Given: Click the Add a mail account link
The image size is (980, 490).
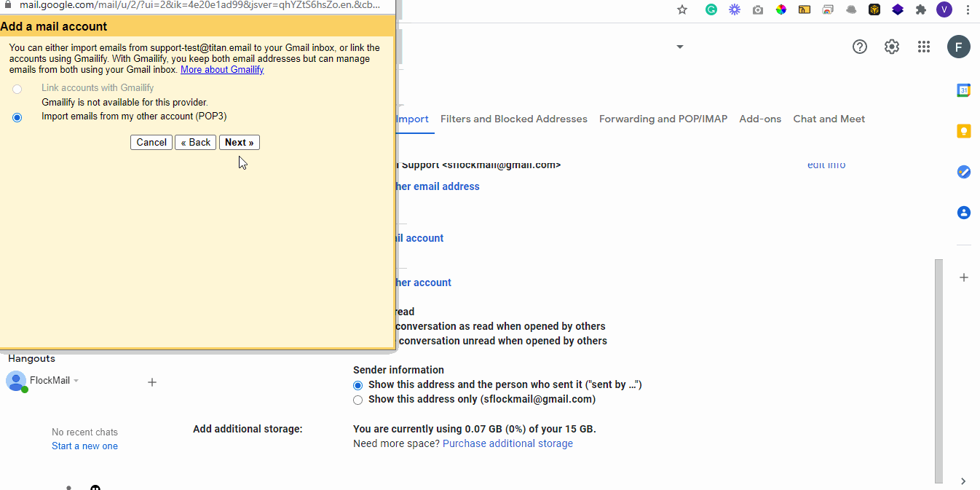Looking at the screenshot, I should [420, 238].
